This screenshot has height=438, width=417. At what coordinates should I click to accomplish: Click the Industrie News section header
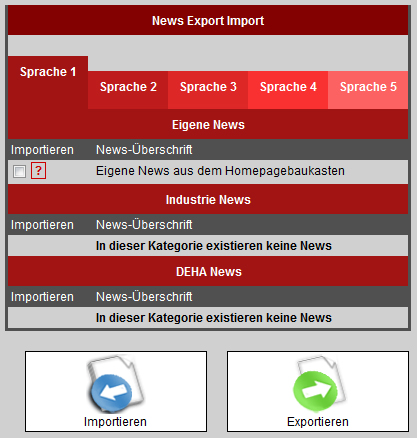[x=208, y=200]
